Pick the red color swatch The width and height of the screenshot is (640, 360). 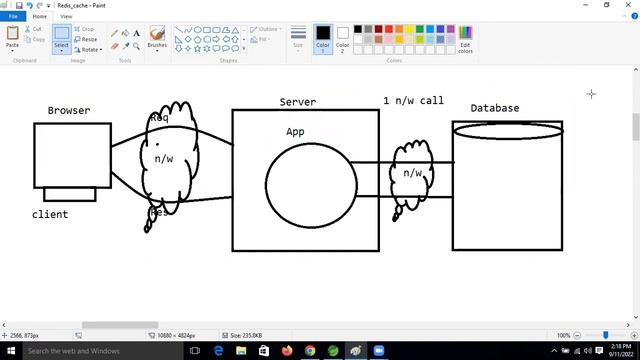click(x=389, y=29)
